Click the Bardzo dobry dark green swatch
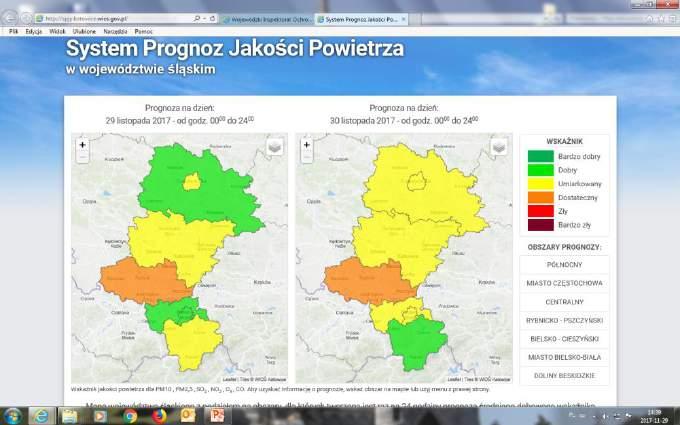 pyautogui.click(x=540, y=157)
